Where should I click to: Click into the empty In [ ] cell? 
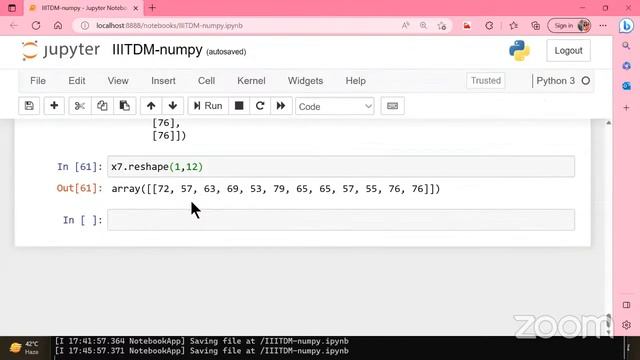(x=341, y=220)
